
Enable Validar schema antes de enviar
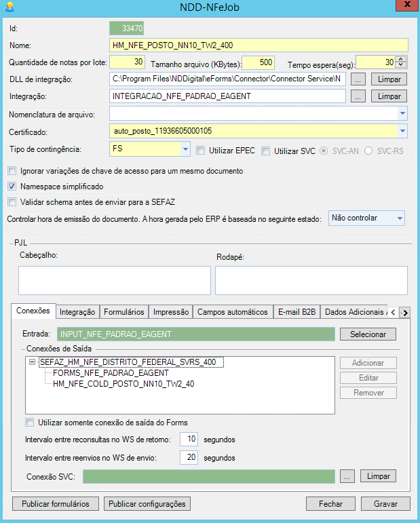click(12, 201)
